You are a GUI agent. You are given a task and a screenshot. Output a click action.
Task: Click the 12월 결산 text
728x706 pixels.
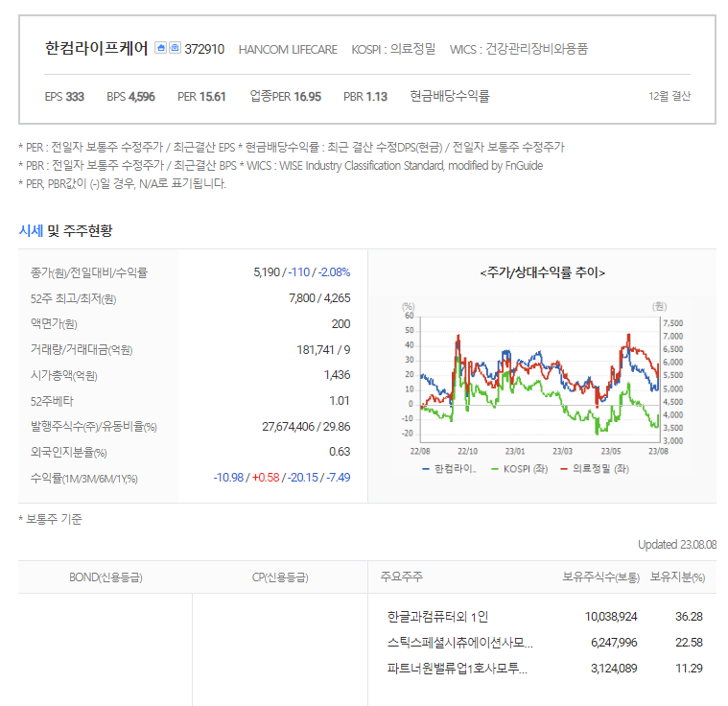(669, 96)
